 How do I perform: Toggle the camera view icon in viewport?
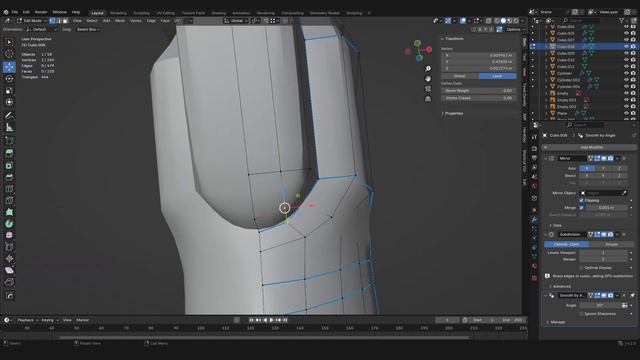pos(428,89)
